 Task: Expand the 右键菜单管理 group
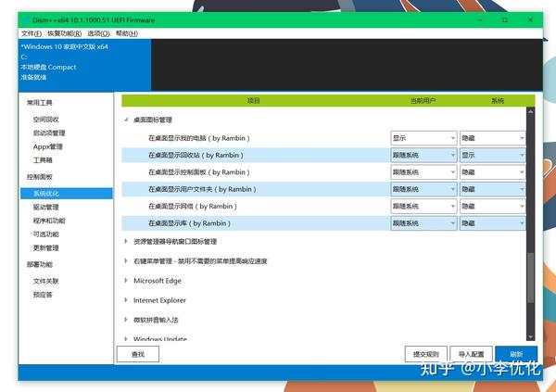pyautogui.click(x=126, y=260)
